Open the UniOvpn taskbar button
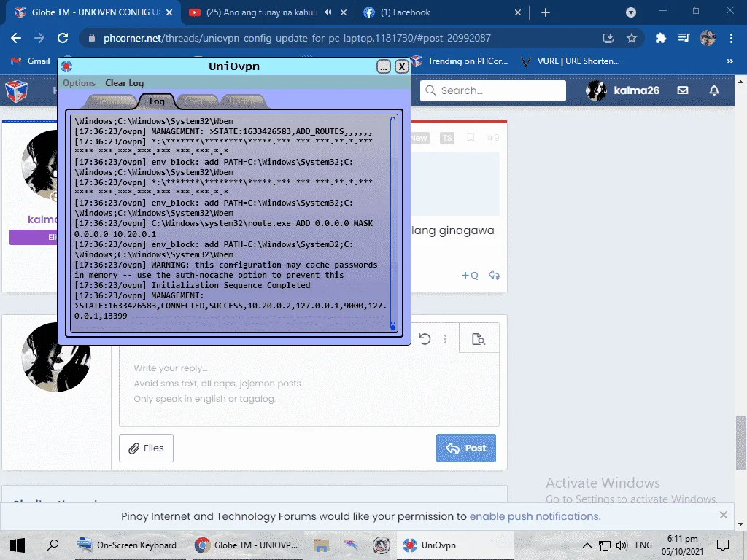The width and height of the screenshot is (747, 560). point(455,545)
